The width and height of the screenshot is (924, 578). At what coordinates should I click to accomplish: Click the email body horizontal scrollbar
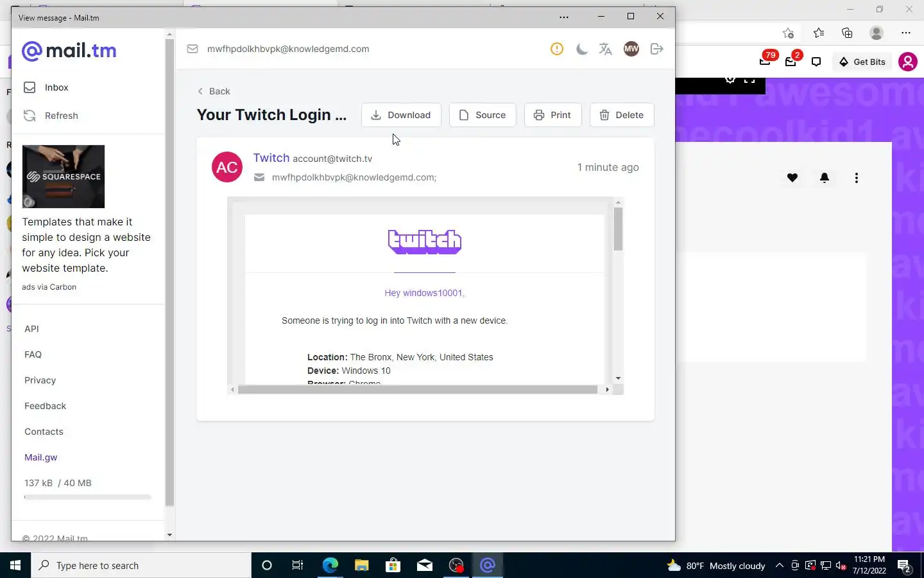[418, 389]
